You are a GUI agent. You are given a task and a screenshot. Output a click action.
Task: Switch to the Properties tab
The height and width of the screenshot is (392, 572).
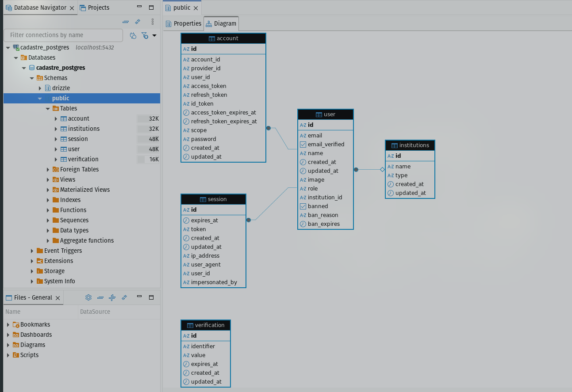(x=183, y=23)
